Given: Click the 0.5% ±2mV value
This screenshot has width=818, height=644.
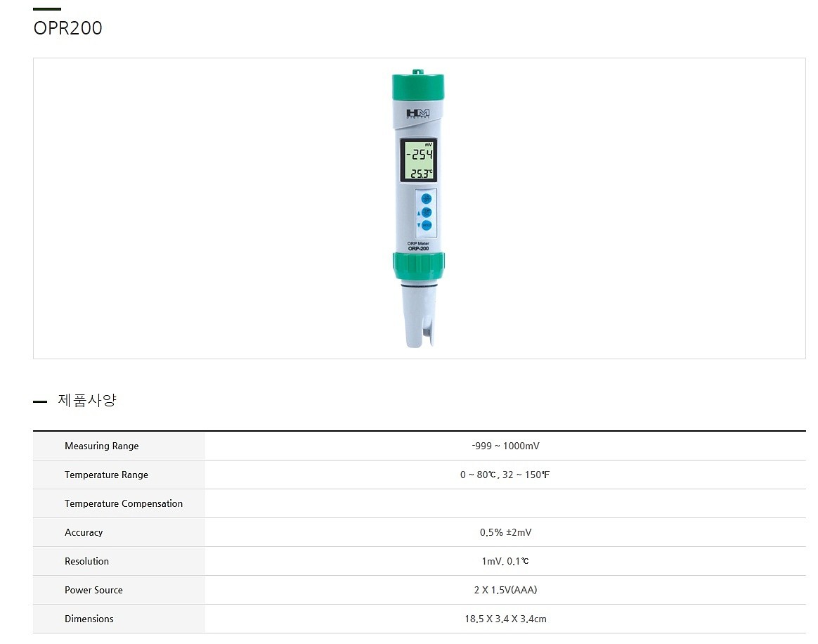Looking at the screenshot, I should point(505,532).
